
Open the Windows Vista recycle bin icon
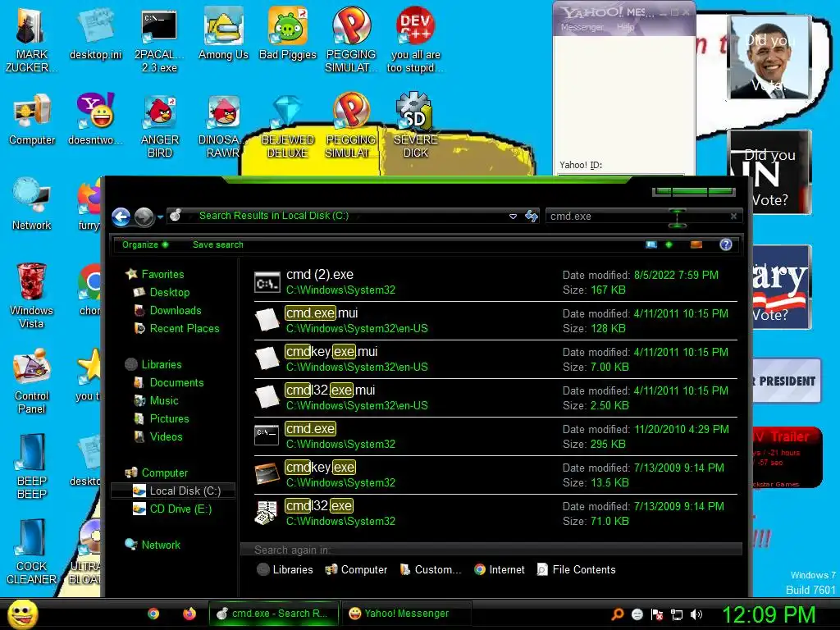tap(31, 295)
